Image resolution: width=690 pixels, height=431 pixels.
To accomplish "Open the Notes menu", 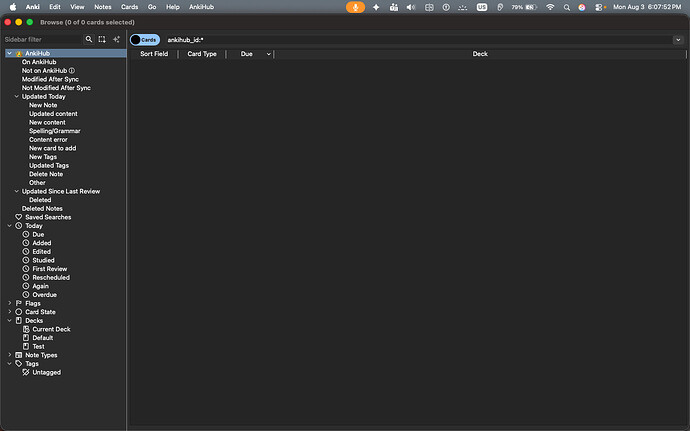I will [103, 7].
